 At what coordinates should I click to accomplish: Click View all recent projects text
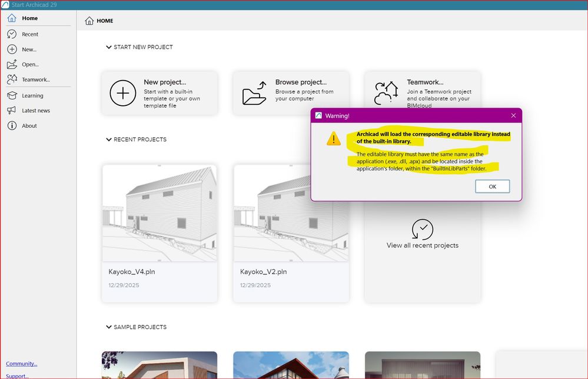point(423,245)
